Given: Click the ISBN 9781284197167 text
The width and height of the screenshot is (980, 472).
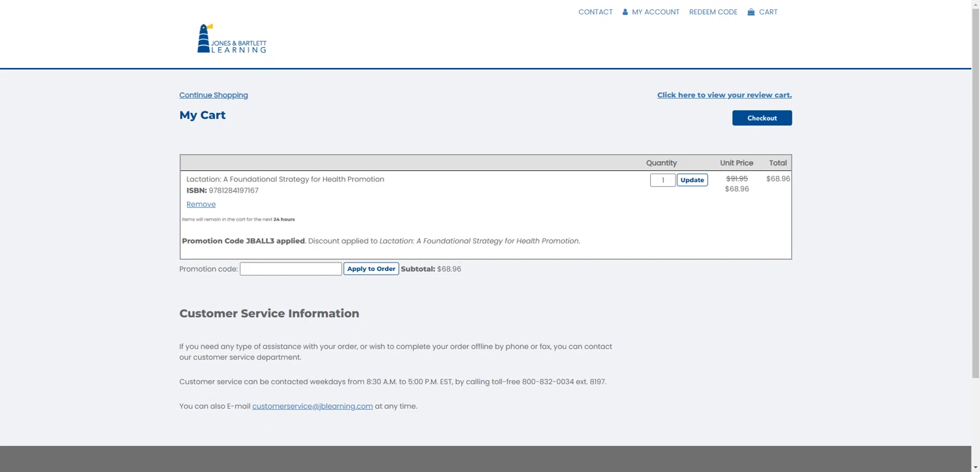Looking at the screenshot, I should (x=222, y=191).
